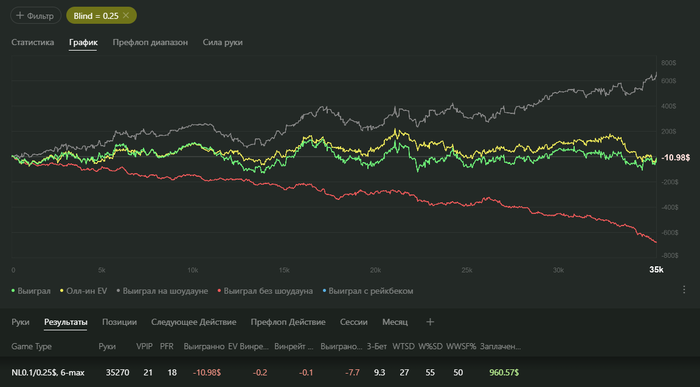700x387 pixels.
Task: Click the plus Фильтр add-filter button
Action: pyautogui.click(x=35, y=16)
